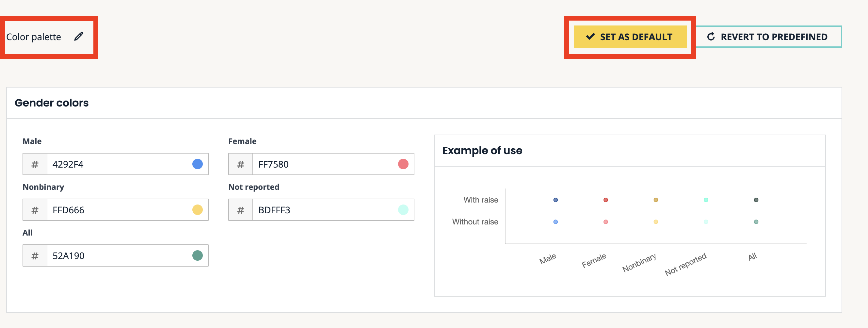Screen dimensions: 868x328
Task: Click the All 'With raise' chart dot
Action: (x=756, y=200)
